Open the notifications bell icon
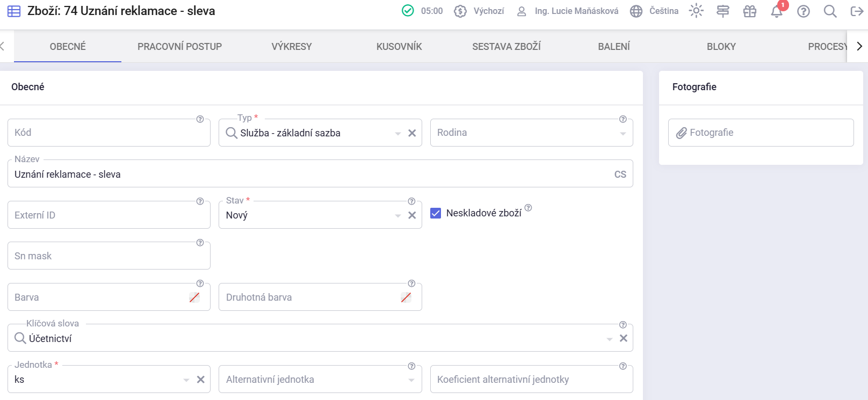 tap(776, 11)
